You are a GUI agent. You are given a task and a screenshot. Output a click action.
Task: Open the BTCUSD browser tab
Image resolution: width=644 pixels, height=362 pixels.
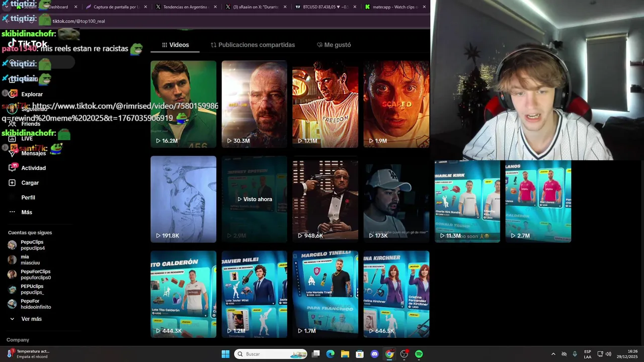pos(325,7)
